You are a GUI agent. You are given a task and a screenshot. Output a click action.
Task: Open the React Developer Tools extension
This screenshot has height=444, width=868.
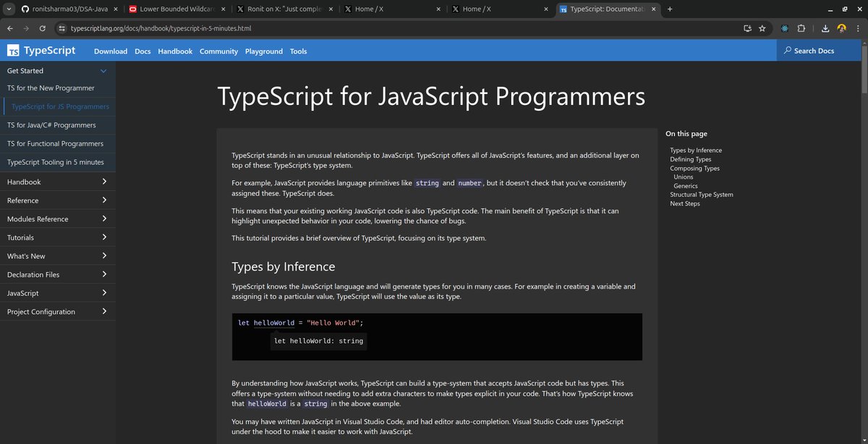point(786,28)
